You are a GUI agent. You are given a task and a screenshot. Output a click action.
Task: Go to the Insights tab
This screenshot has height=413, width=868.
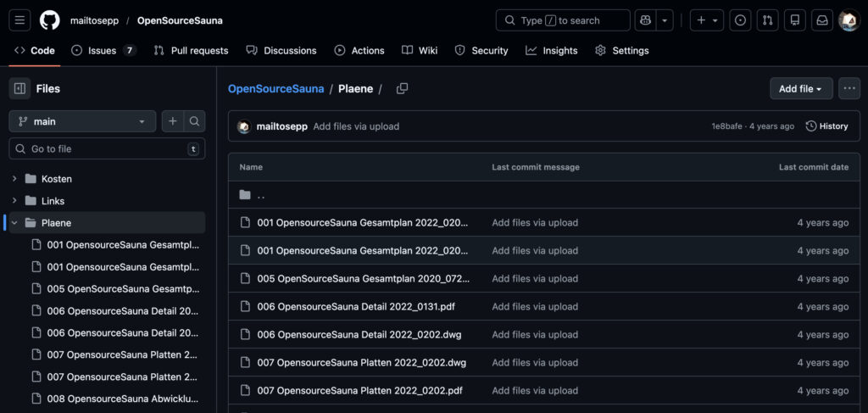[x=551, y=51]
